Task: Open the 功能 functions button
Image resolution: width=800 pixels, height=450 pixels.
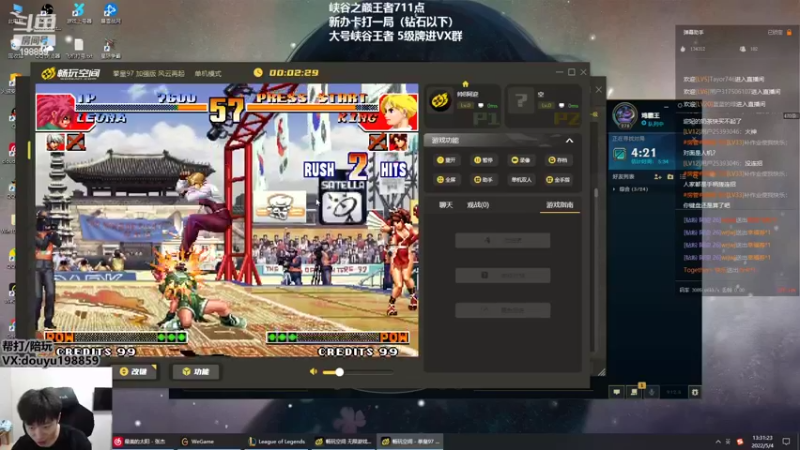Action: click(196, 371)
